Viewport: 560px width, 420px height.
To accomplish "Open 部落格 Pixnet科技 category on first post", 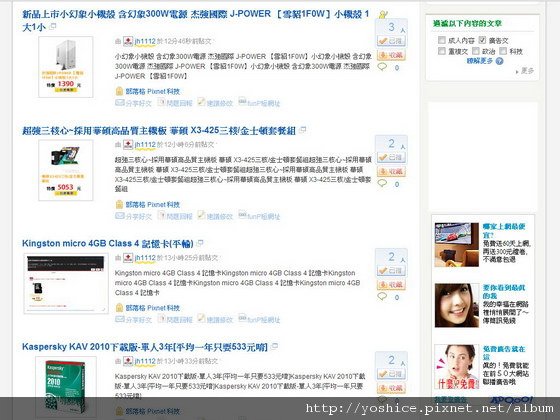I will [x=152, y=91].
